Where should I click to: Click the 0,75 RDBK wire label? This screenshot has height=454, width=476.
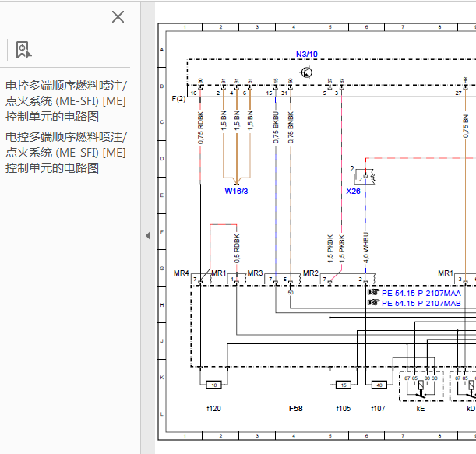200,128
